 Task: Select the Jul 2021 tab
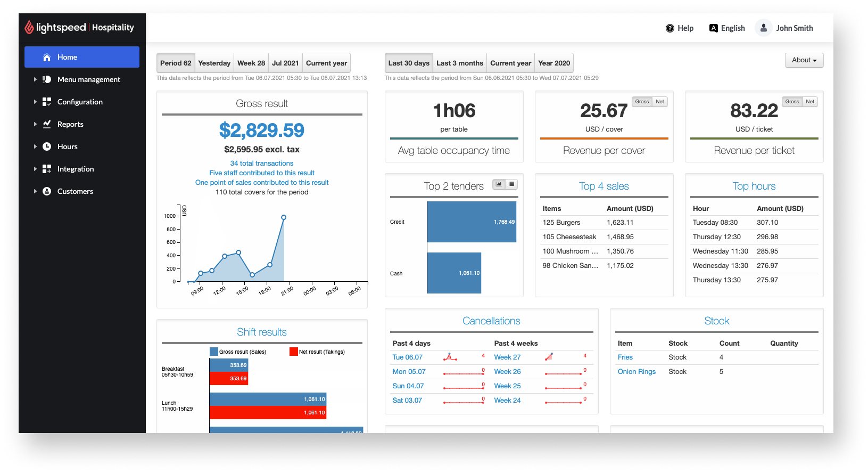[x=285, y=63]
